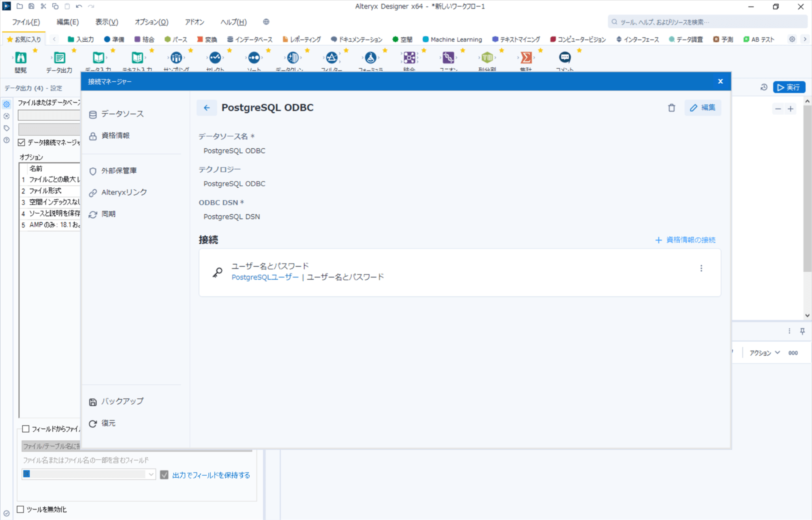Click the save icon in title toolbar
The height and width of the screenshot is (520, 812).
coord(31,6)
